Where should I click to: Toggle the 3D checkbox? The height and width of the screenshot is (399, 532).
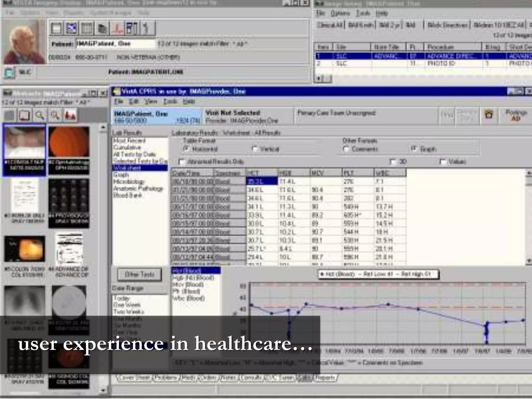[x=394, y=162]
